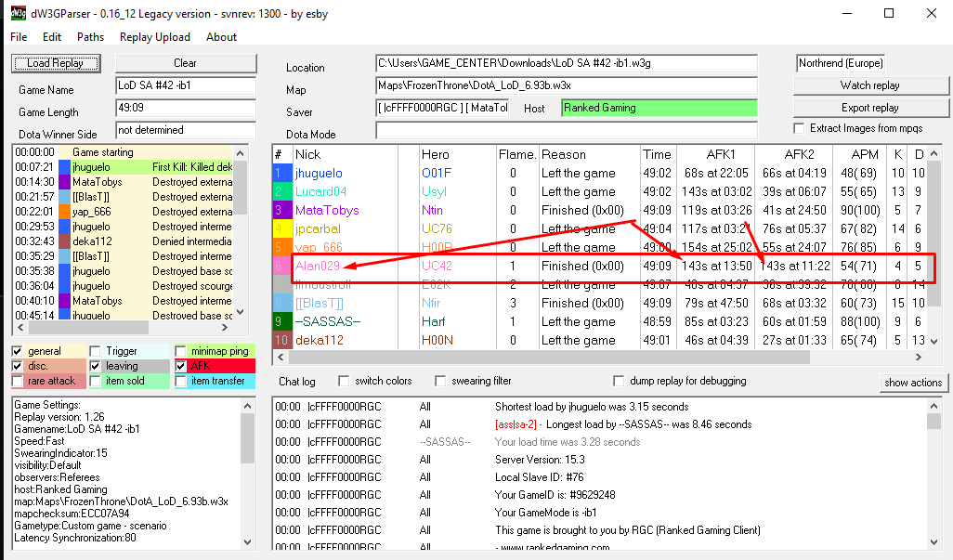Select 00:07:21 First Kill event row

(x=124, y=167)
